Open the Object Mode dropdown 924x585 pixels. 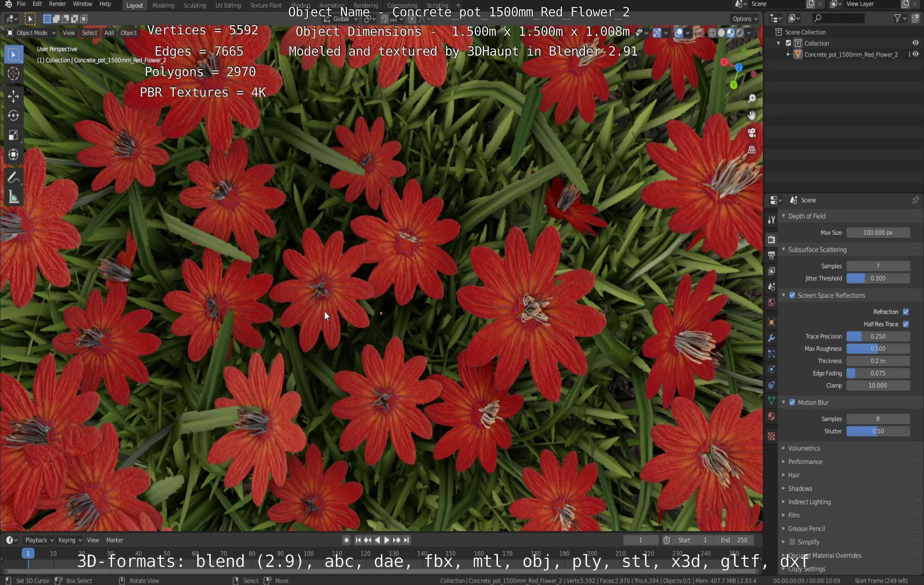coord(31,33)
